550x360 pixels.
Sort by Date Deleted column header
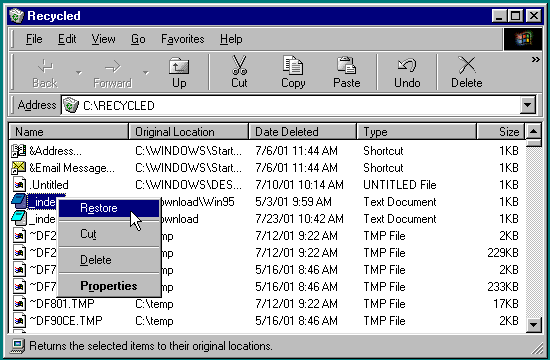point(302,132)
